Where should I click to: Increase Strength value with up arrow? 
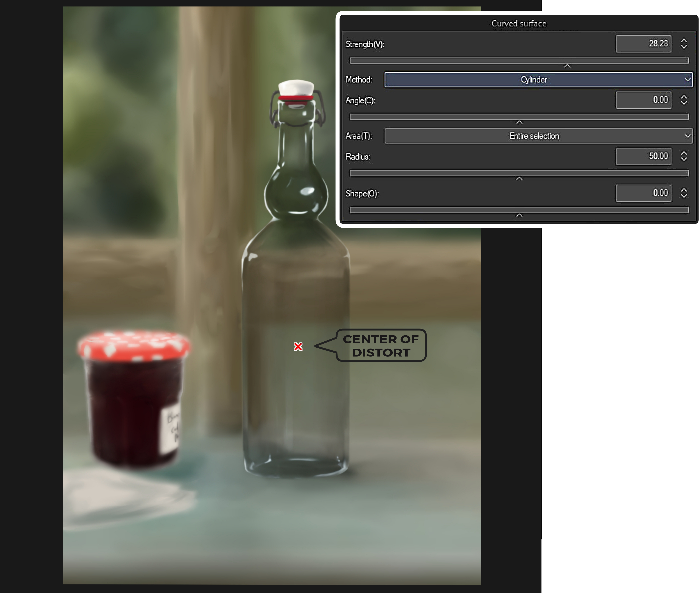(684, 40)
